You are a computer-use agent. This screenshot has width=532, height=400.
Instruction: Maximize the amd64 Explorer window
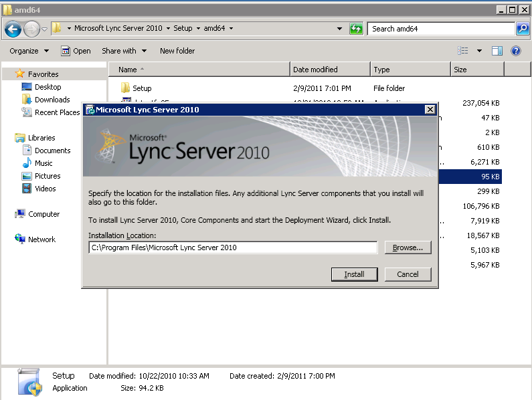pos(512,10)
